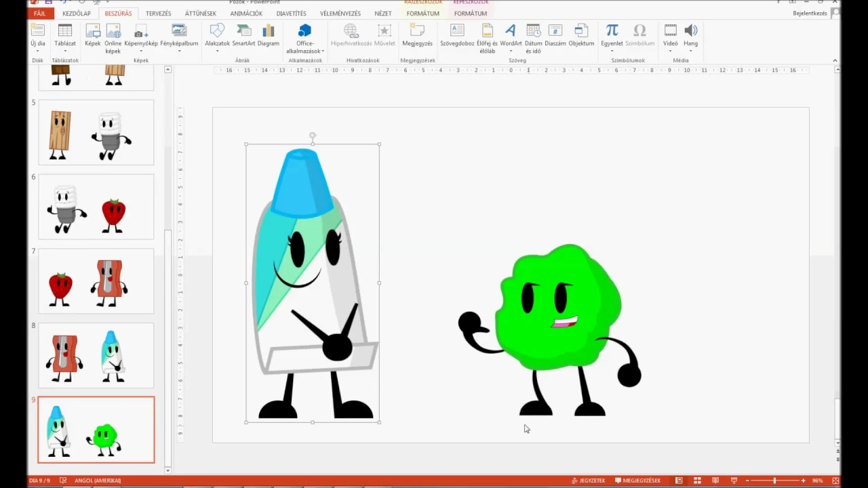Expand the Hang audio dropdown
This screenshot has width=868, height=488.
coord(690,51)
